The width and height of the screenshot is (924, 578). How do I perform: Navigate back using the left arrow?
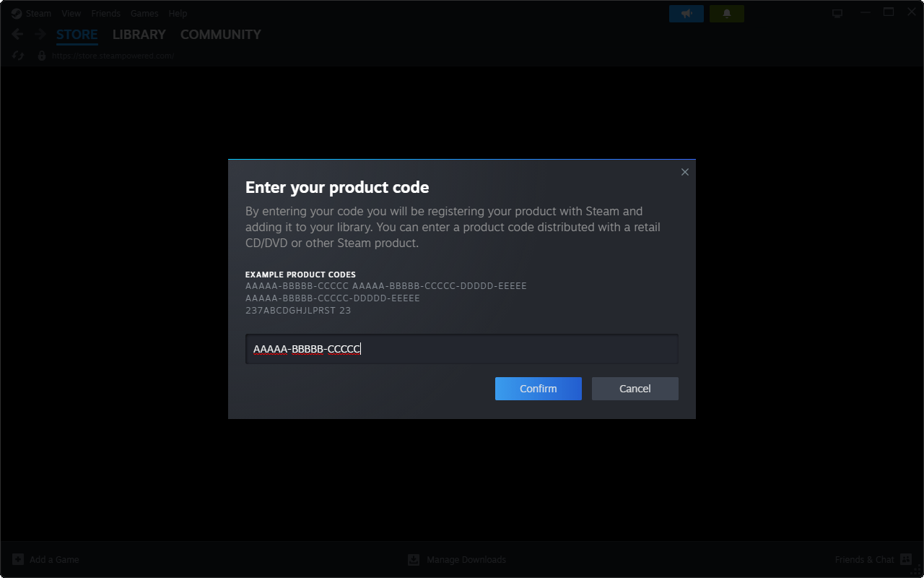coord(16,34)
